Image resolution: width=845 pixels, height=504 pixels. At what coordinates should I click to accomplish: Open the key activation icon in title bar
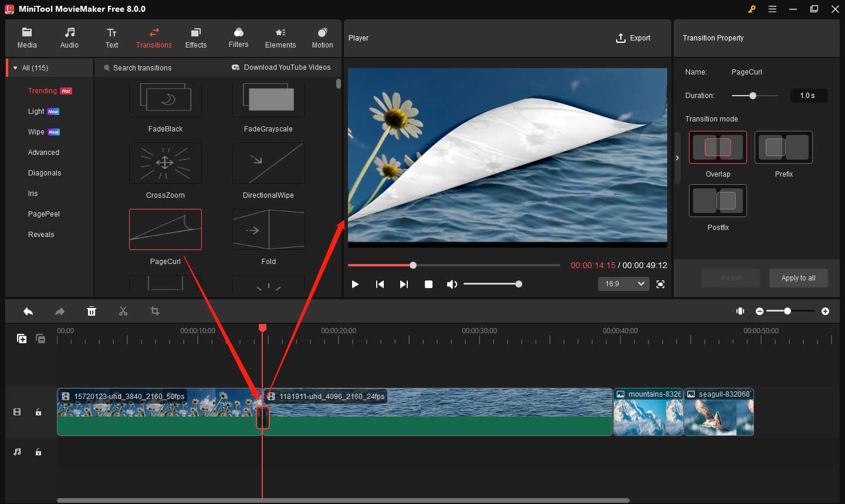click(752, 9)
